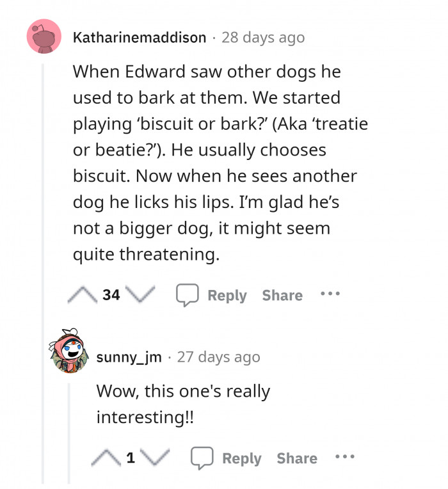
Task: Downvote Katharinemaddison's comment
Action: point(140,294)
